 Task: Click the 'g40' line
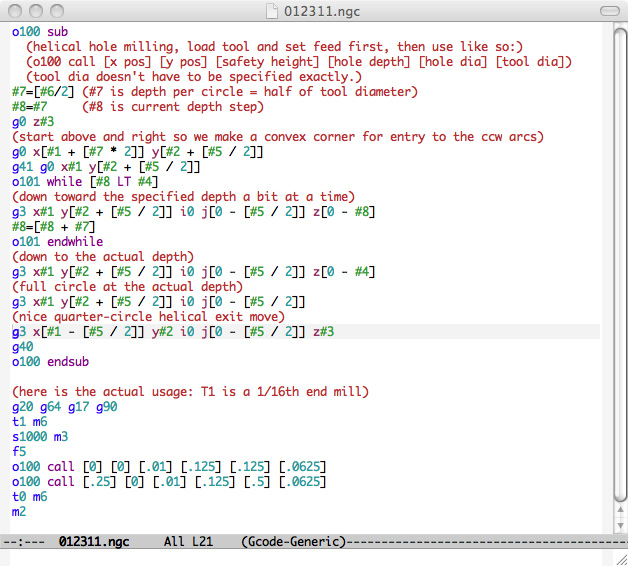pyautogui.click(x=22, y=347)
